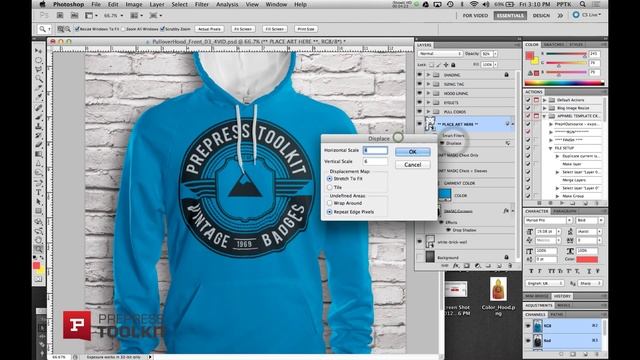Viewport: 640px width, 360px height.
Task: Open the zoom level dropdown in application bar
Action: pos(122,16)
